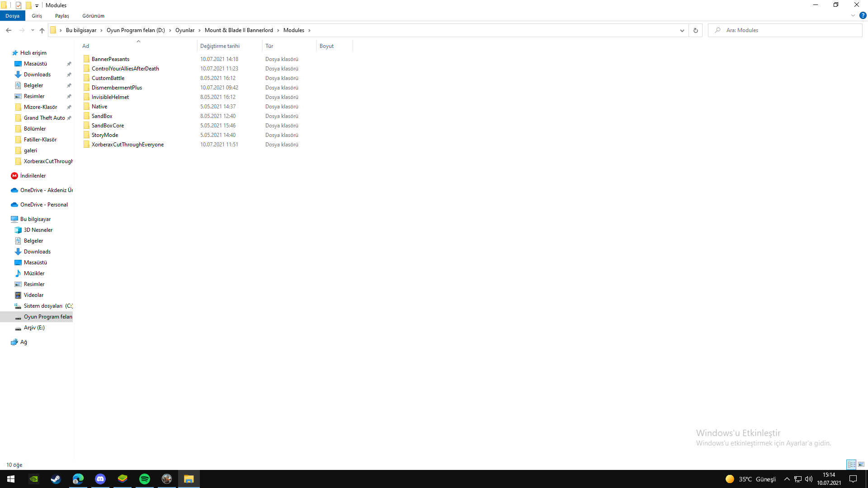Open NVIDIA app from the taskbar
This screenshot has width=868, height=488.
coord(33,479)
